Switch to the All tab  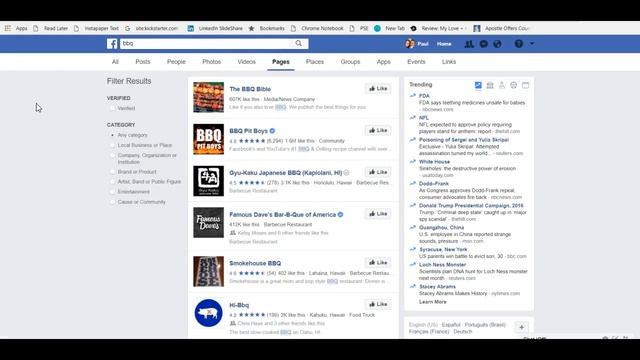115,62
